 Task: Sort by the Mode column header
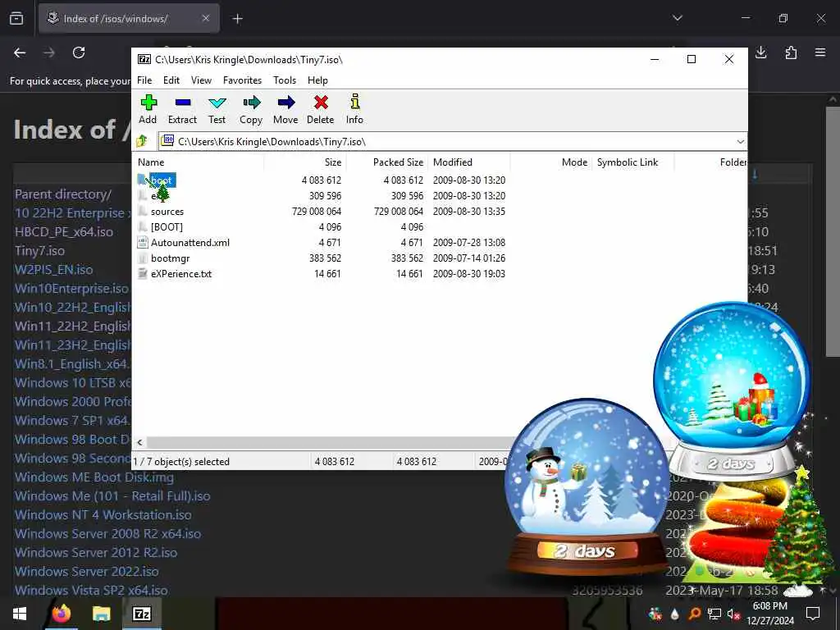(x=550, y=162)
